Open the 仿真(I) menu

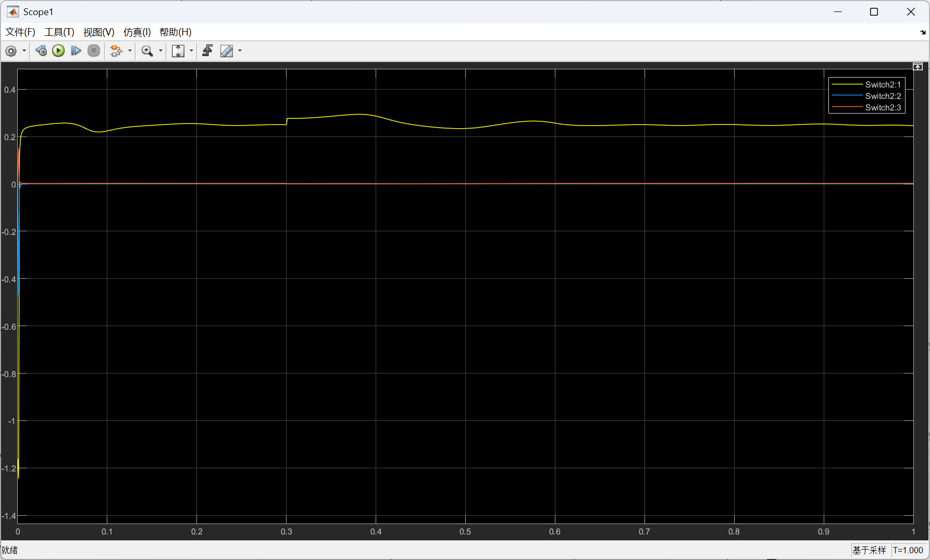137,32
